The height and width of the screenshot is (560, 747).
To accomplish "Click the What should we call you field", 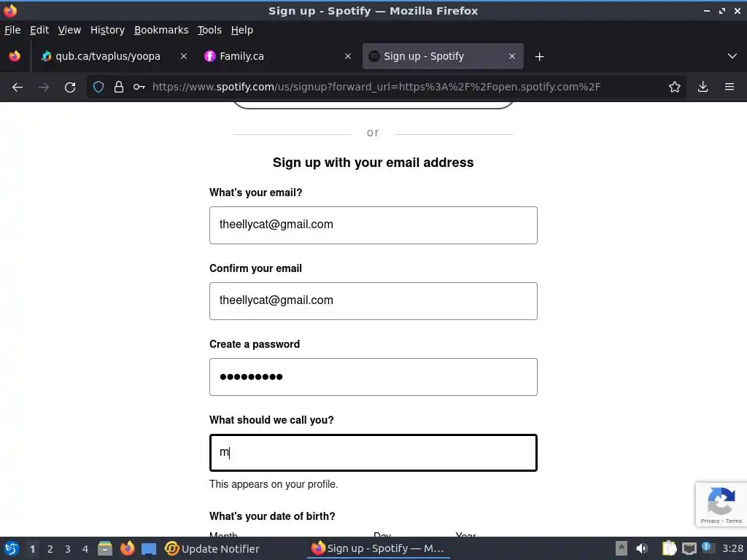I will tap(373, 453).
